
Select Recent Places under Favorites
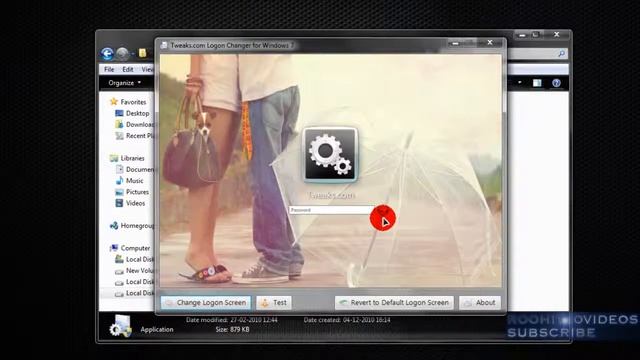pos(140,136)
